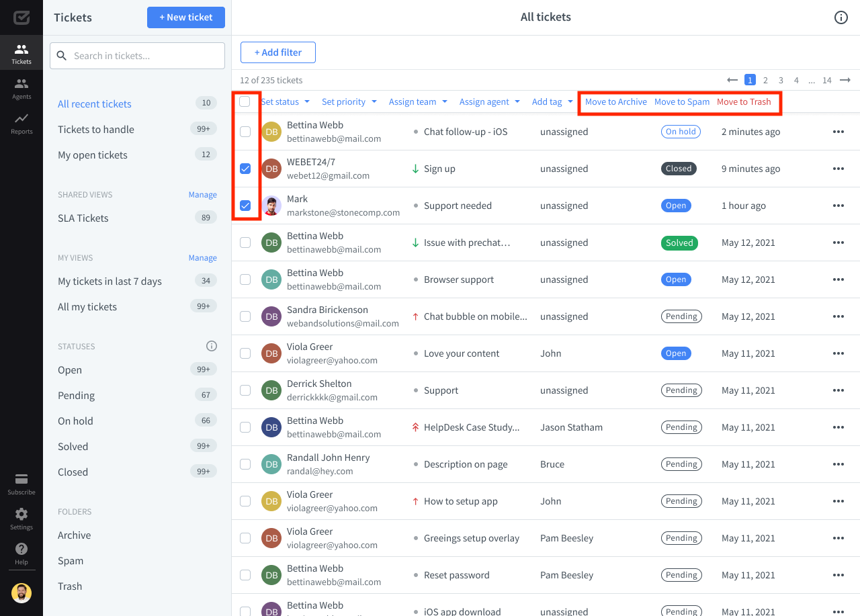Click the Closed status badge on Sign up ticket
Image resolution: width=860 pixels, height=616 pixels.
(x=679, y=169)
